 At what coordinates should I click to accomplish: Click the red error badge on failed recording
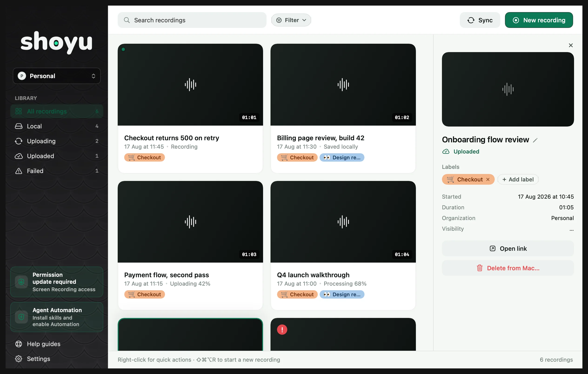click(282, 329)
